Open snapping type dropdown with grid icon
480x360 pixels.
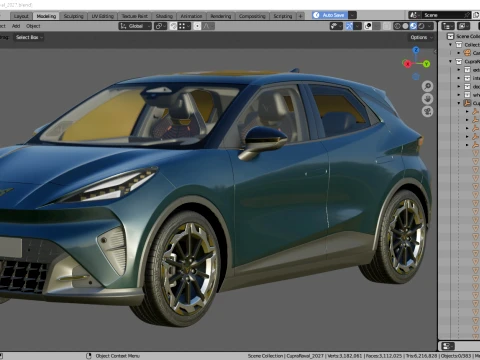coord(184,26)
